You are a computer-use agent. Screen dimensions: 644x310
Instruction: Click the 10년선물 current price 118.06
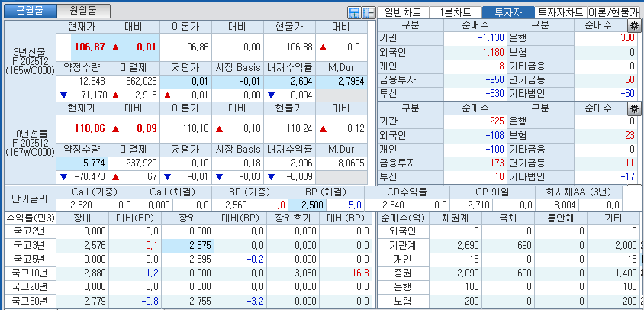click(x=87, y=129)
